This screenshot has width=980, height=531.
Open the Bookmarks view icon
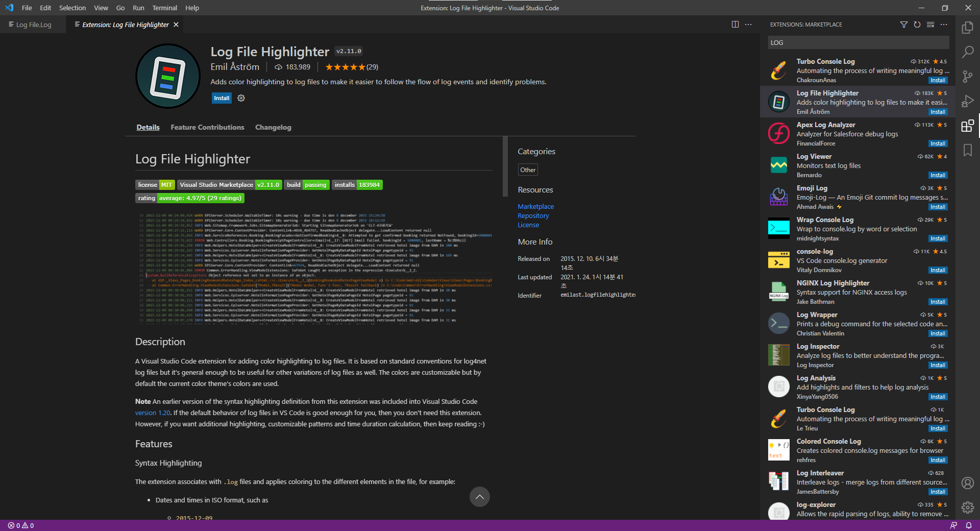(x=967, y=150)
